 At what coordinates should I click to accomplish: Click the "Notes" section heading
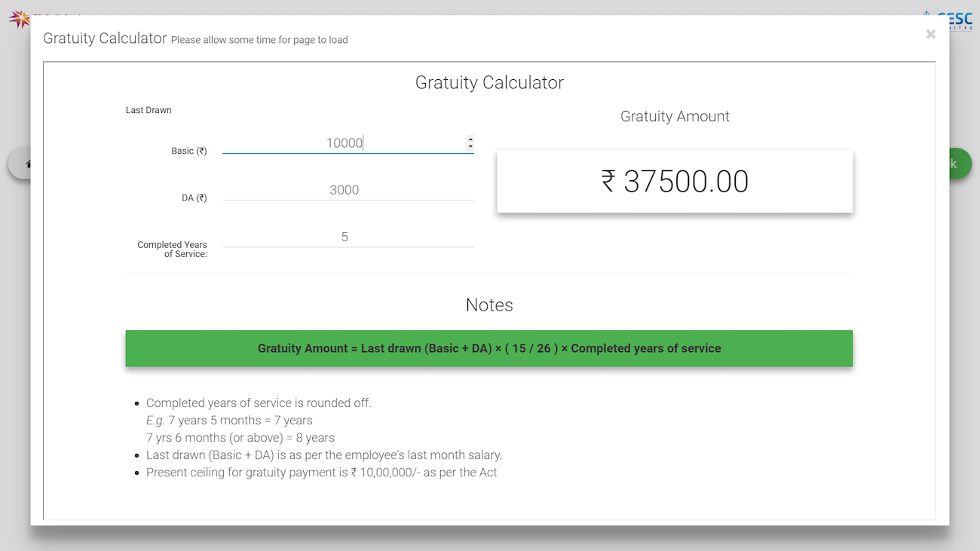[489, 305]
